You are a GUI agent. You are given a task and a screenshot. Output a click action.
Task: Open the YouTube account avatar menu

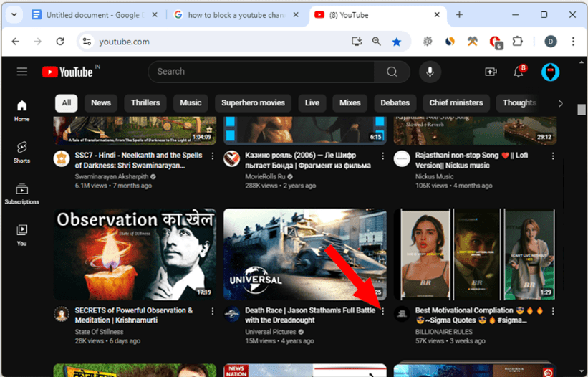[550, 72]
